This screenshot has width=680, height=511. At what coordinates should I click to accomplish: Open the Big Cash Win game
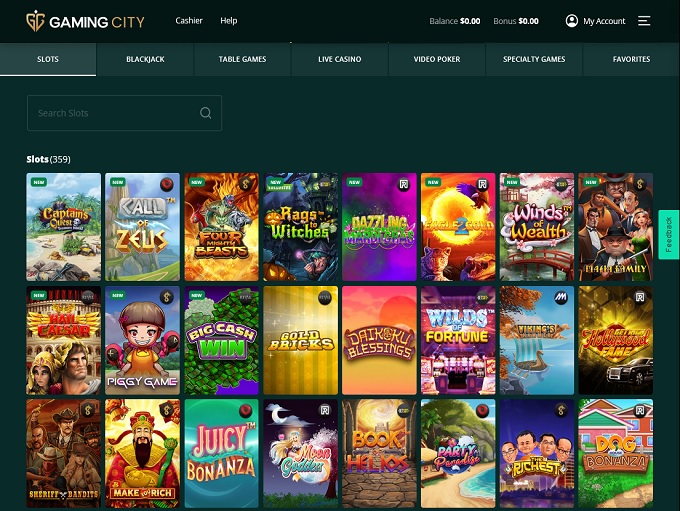[x=221, y=340]
